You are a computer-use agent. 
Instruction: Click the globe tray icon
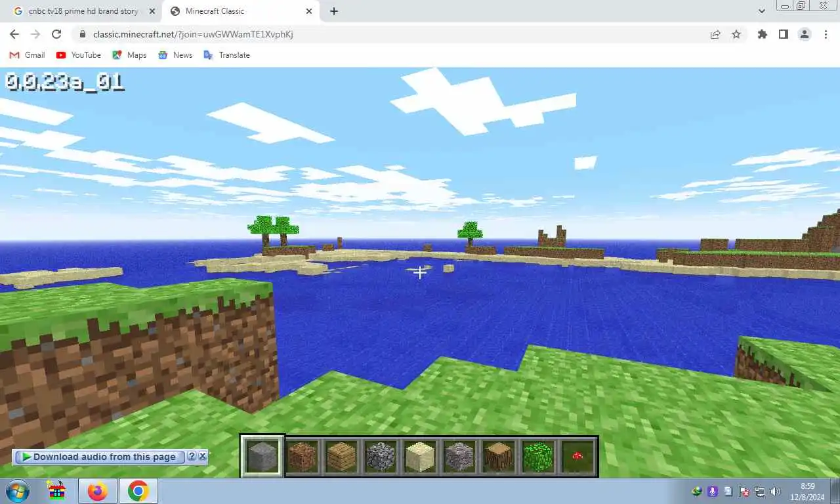(x=697, y=492)
